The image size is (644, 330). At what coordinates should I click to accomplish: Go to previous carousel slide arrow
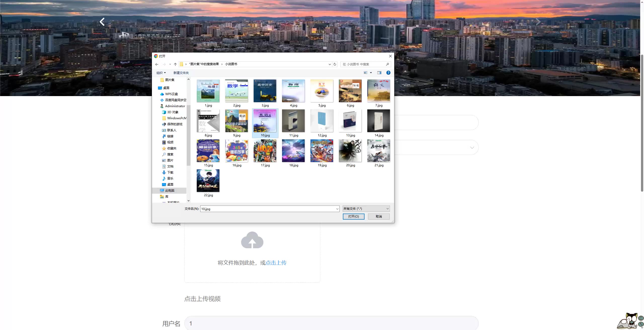click(102, 22)
